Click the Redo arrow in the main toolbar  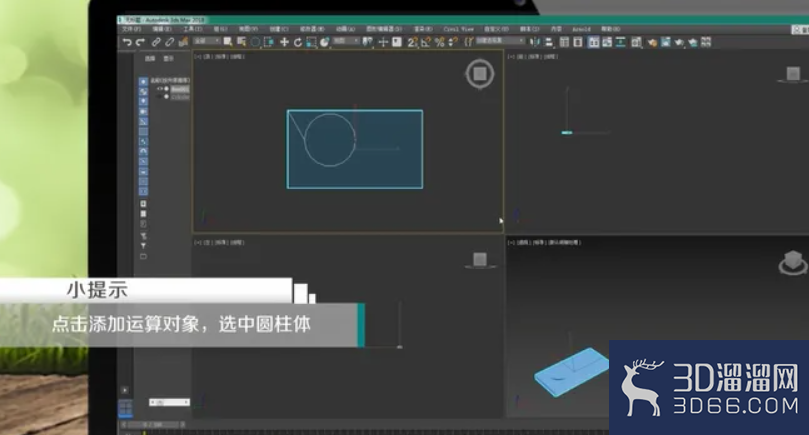(140, 42)
